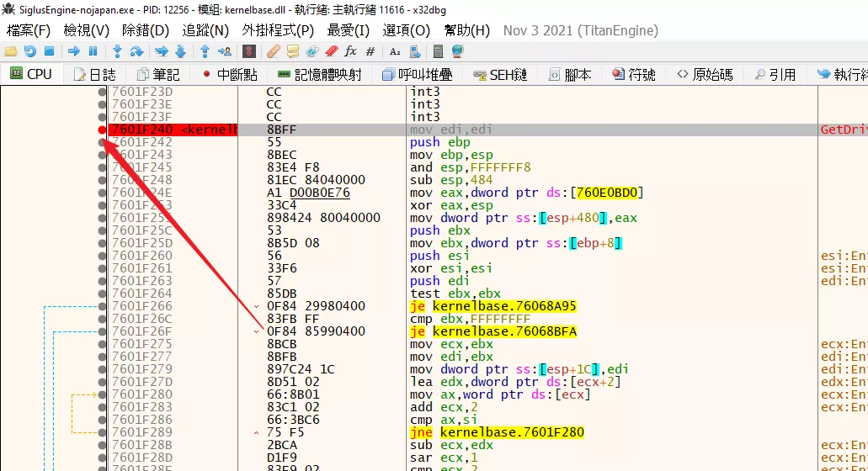Open patches via the band-aid icon
This screenshot has width=868, height=471.
pyautogui.click(x=273, y=52)
